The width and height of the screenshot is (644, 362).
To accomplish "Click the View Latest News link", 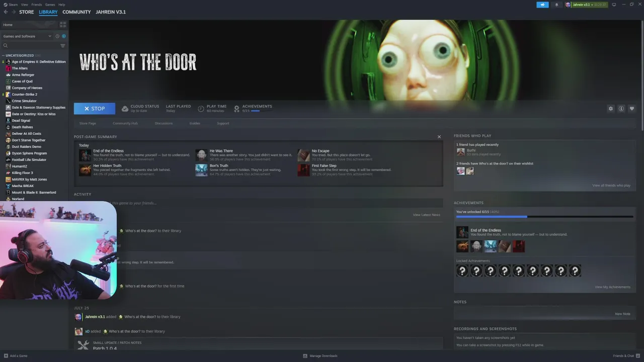I will point(427,215).
